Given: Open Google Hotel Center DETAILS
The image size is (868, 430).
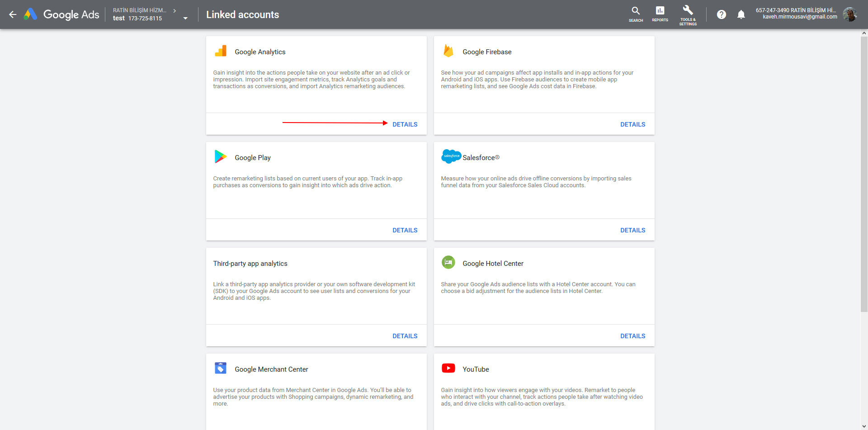Looking at the screenshot, I should [632, 336].
